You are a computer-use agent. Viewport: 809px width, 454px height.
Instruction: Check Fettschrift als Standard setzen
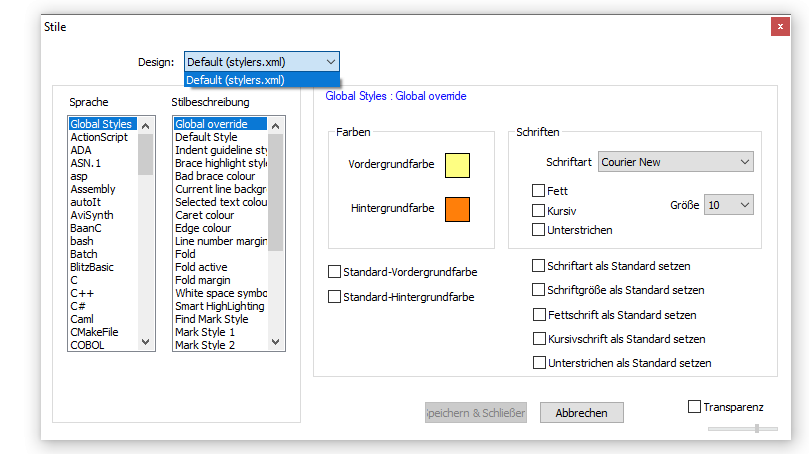click(539, 315)
